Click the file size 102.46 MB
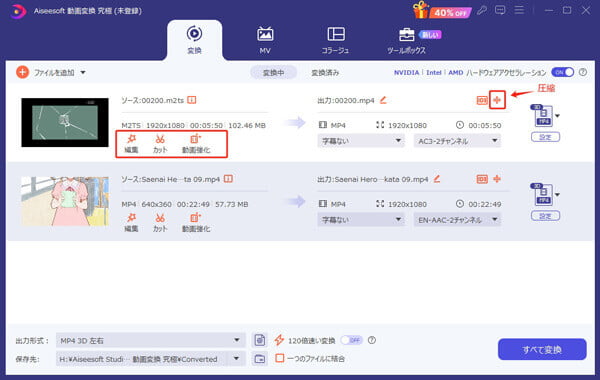This screenshot has height=380, width=600. (247, 125)
